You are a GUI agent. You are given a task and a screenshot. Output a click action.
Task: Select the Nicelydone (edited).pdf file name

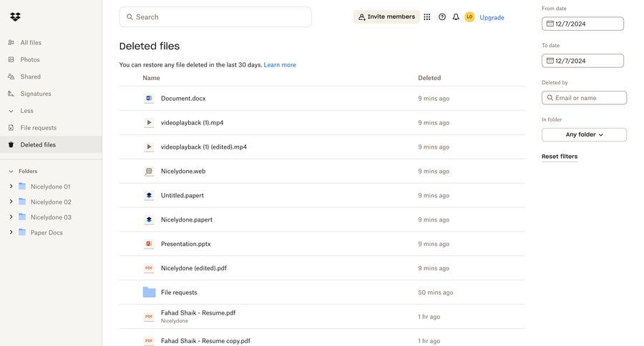coord(194,268)
